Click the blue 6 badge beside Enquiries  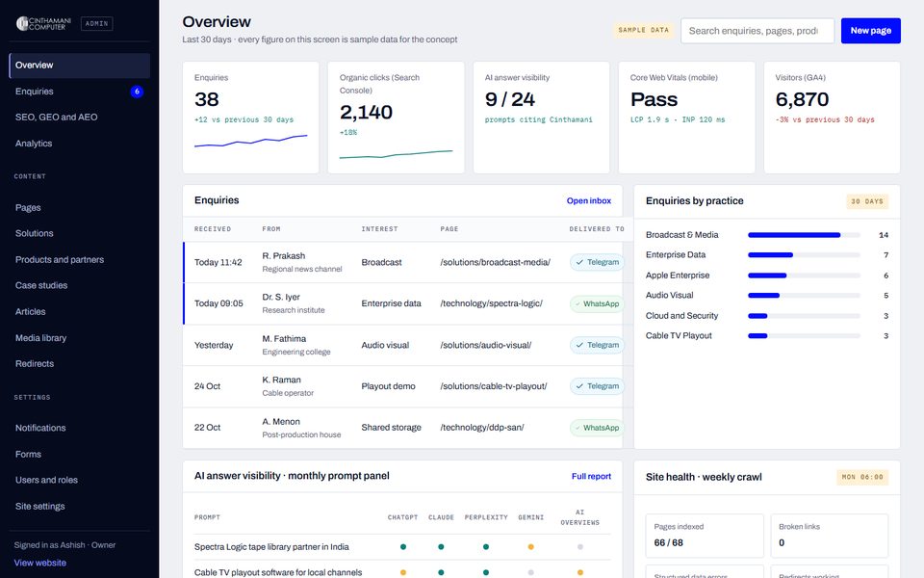pos(137,92)
